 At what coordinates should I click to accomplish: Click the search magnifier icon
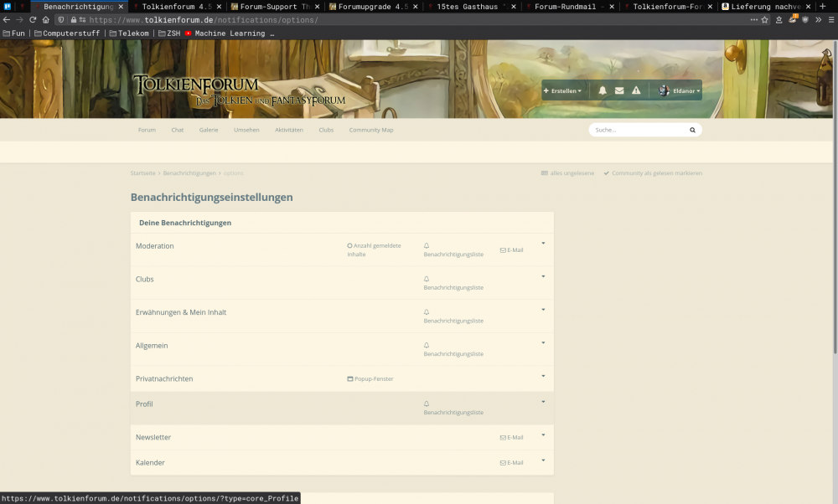click(x=692, y=131)
